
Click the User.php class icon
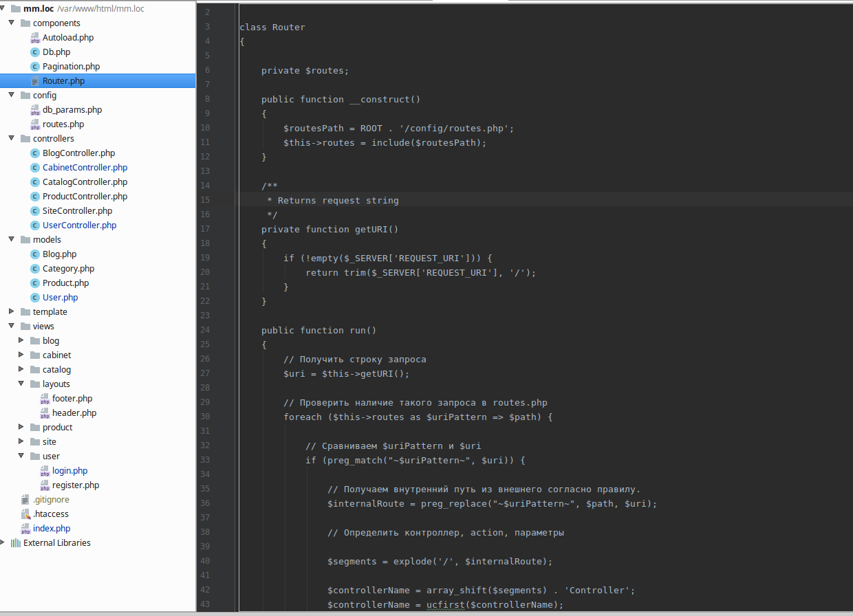point(35,298)
